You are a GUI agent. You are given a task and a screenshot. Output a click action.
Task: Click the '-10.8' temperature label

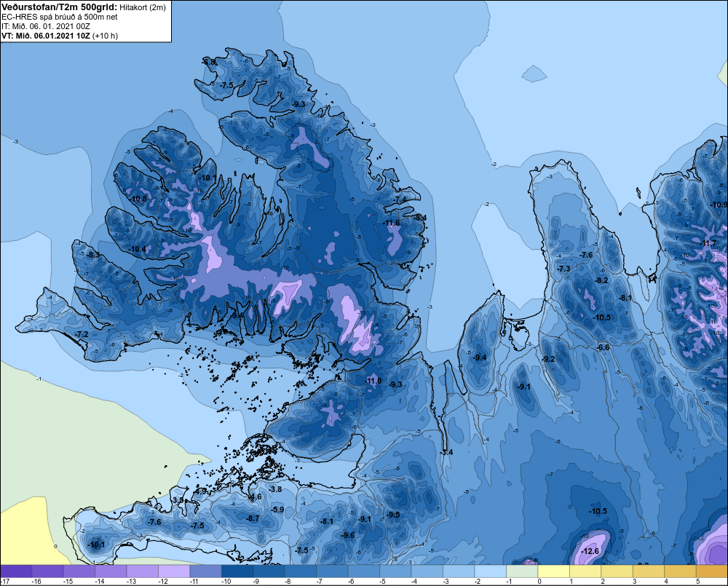click(138, 199)
